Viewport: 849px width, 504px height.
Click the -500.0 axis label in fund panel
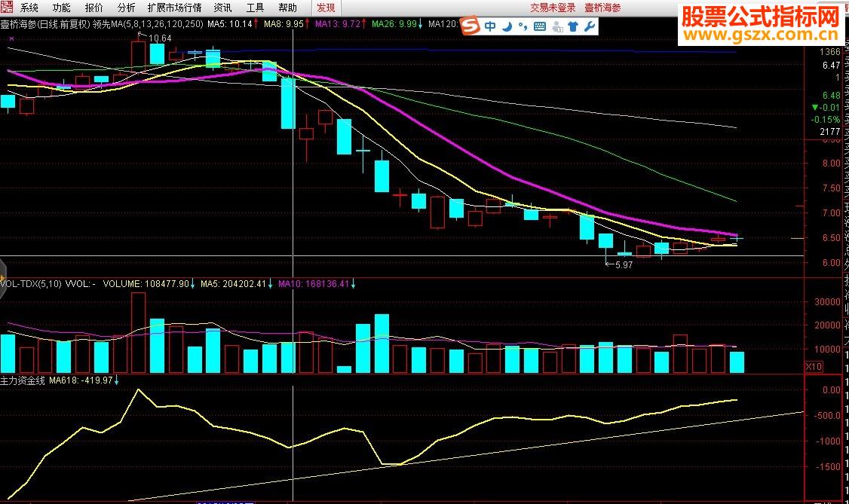click(x=829, y=415)
